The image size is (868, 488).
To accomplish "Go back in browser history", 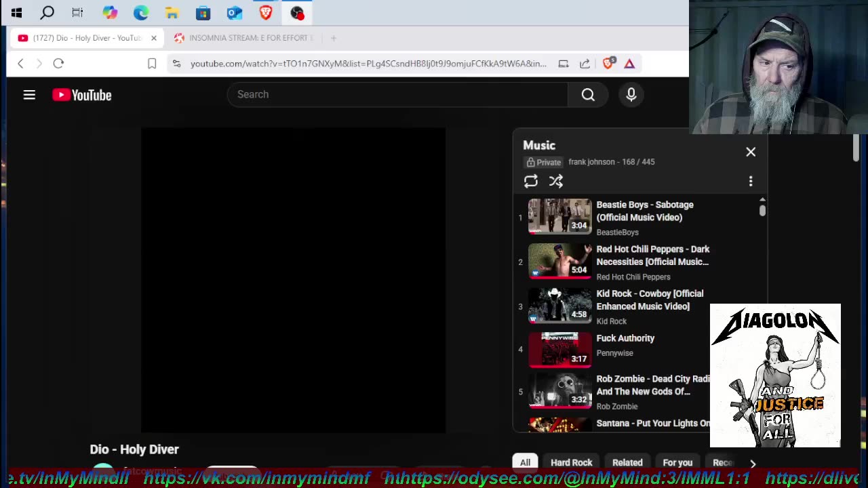I will click(x=20, y=63).
